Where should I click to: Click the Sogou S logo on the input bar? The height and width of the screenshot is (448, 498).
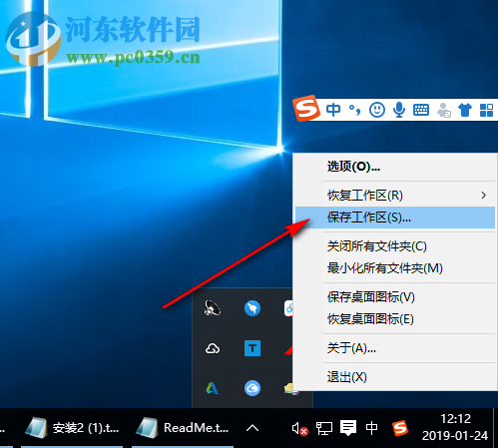[306, 109]
